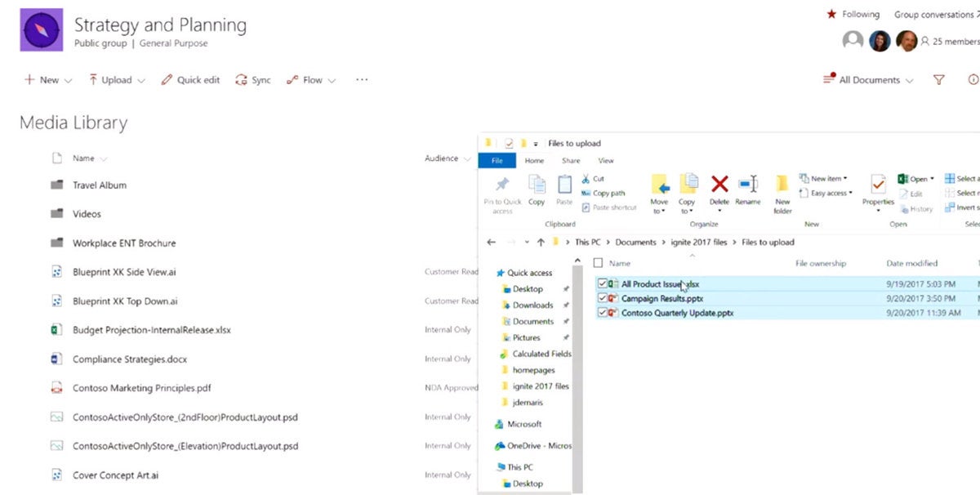Open the recent locations dropdown arrow
980x495 pixels.
[527, 243]
